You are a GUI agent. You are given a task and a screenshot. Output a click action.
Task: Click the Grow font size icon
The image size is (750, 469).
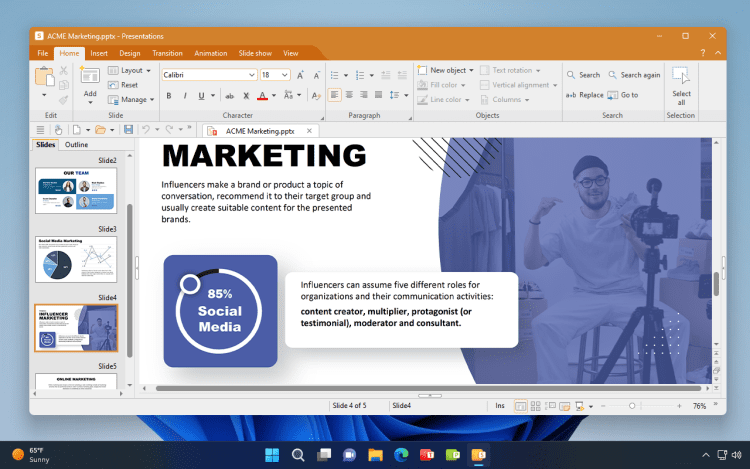coord(301,75)
